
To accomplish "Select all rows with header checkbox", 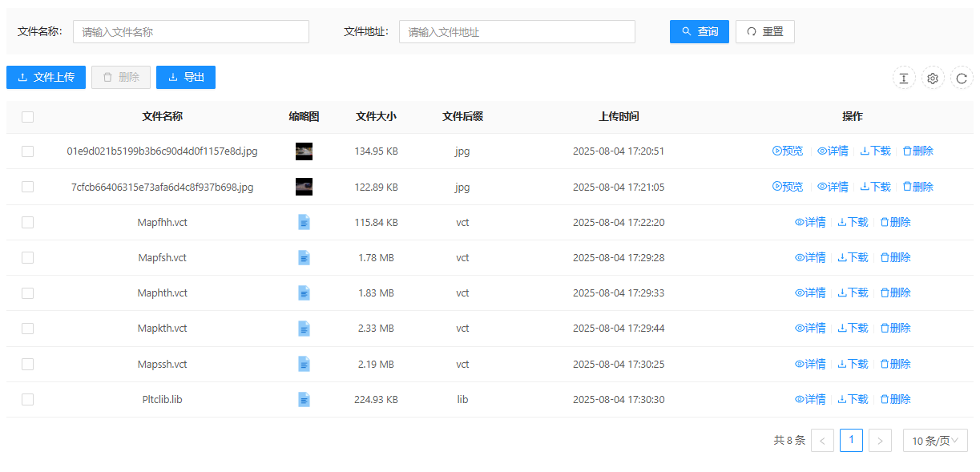I will click(x=28, y=117).
